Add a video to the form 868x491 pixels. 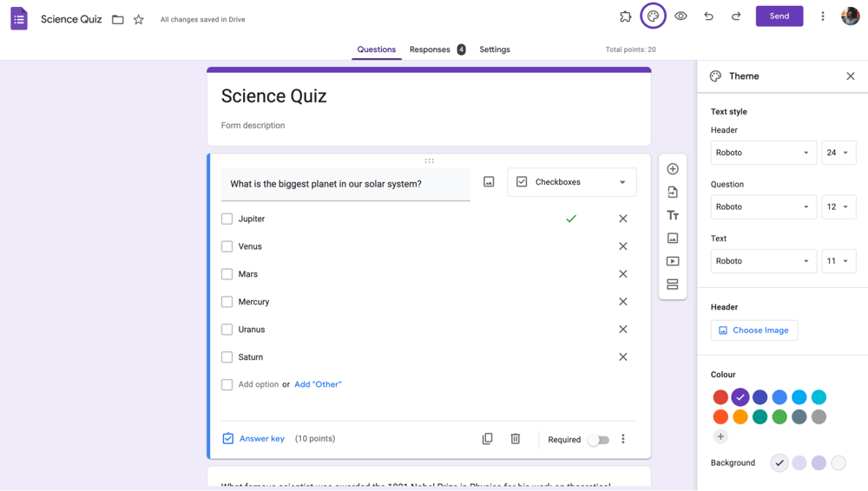(x=673, y=261)
